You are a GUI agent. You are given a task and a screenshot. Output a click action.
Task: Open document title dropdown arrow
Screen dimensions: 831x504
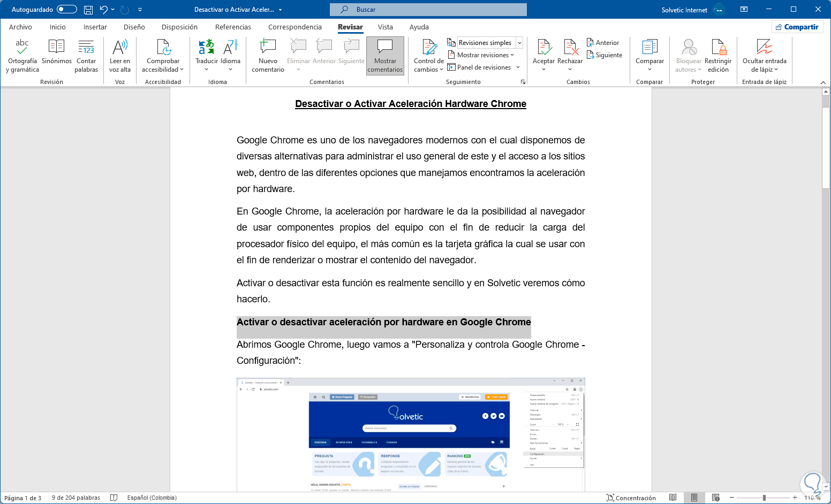click(x=280, y=10)
